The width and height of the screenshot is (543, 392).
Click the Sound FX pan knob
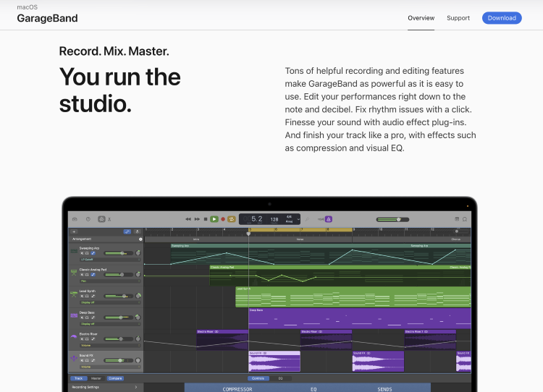[138, 360]
